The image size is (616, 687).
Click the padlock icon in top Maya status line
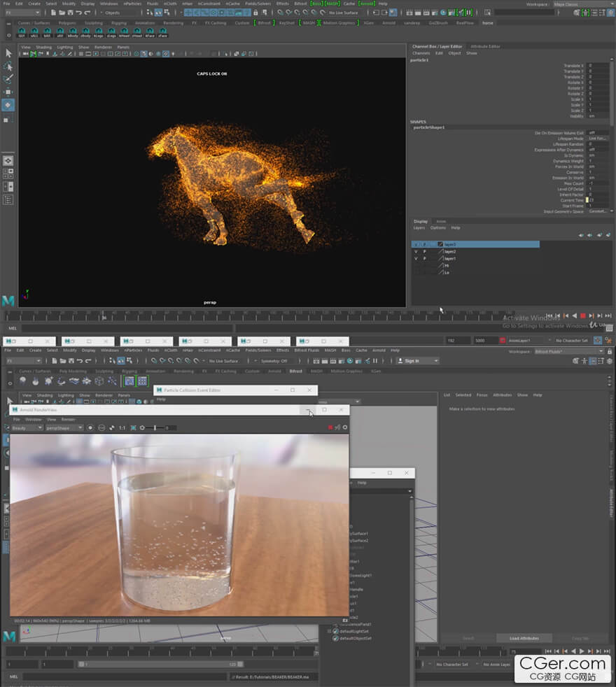[x=255, y=13]
